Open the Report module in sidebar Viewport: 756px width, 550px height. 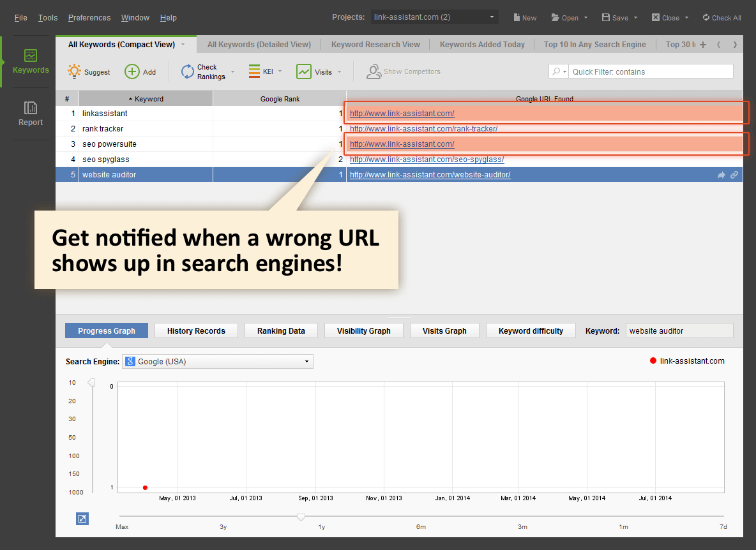(x=31, y=114)
